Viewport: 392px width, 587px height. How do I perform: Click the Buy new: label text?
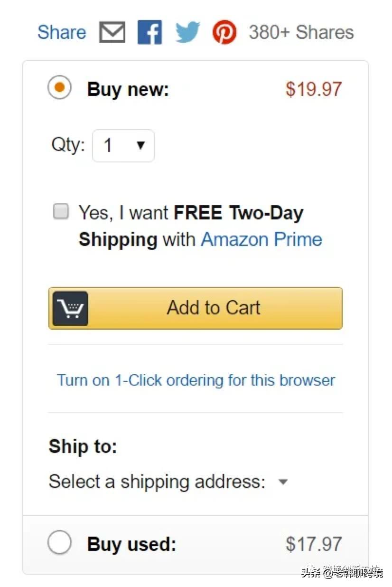128,89
